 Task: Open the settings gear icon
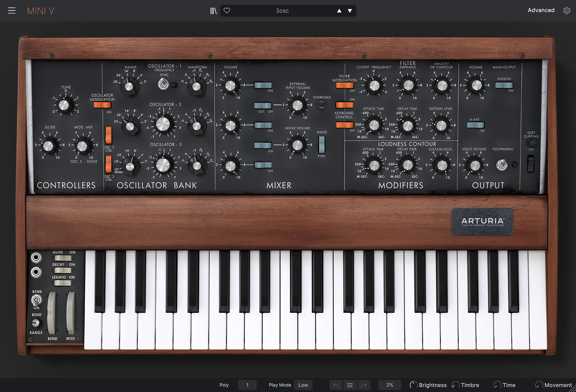[566, 11]
